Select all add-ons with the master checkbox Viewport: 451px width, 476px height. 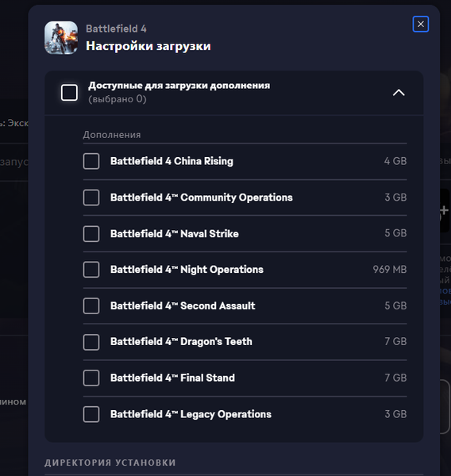coord(69,93)
